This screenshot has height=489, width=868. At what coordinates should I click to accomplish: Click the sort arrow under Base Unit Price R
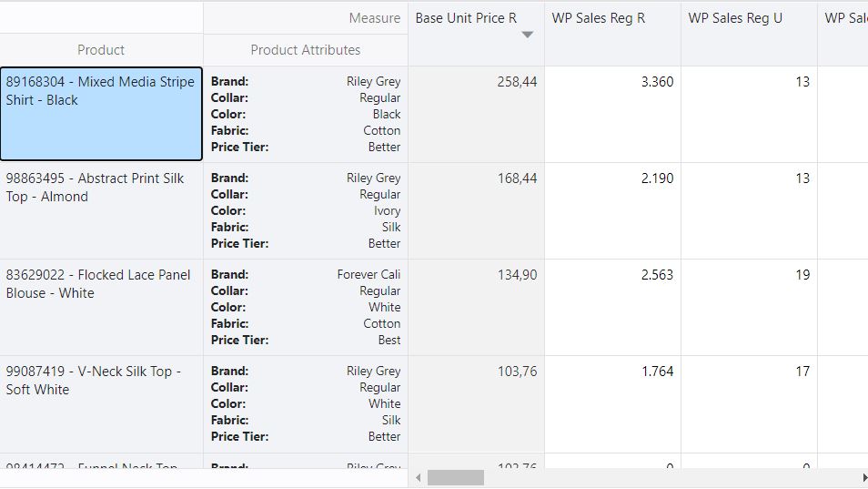pyautogui.click(x=527, y=36)
